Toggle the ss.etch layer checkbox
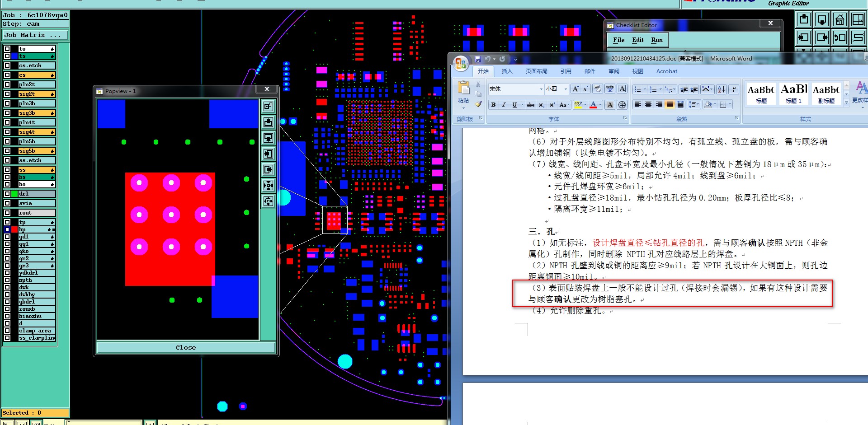Image resolution: width=868 pixels, height=425 pixels. 7,160
